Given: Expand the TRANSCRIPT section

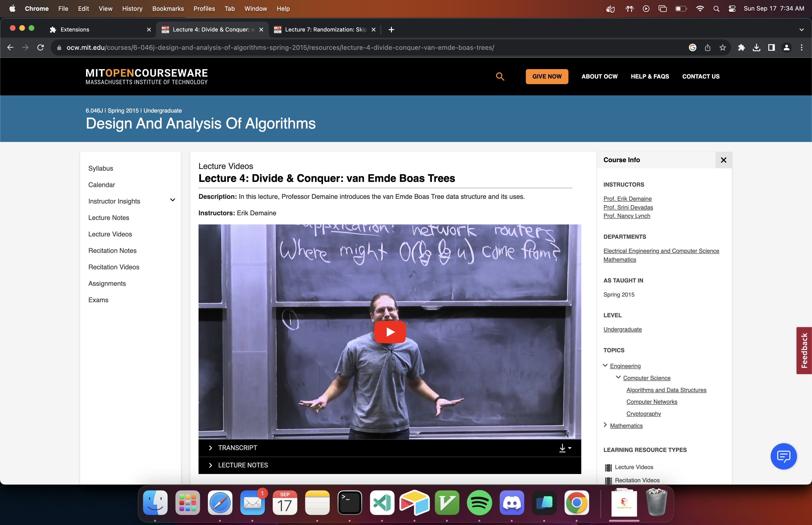Looking at the screenshot, I should click(x=238, y=448).
